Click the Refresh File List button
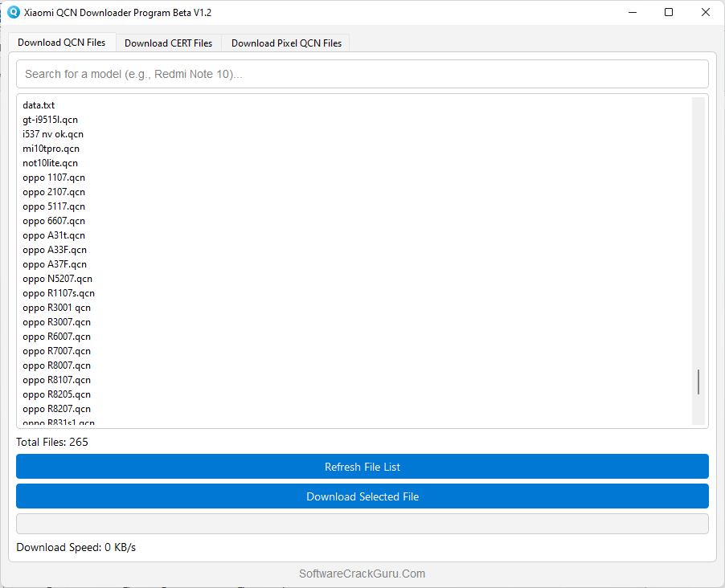Image resolution: width=725 pixels, height=588 pixels. coord(362,467)
